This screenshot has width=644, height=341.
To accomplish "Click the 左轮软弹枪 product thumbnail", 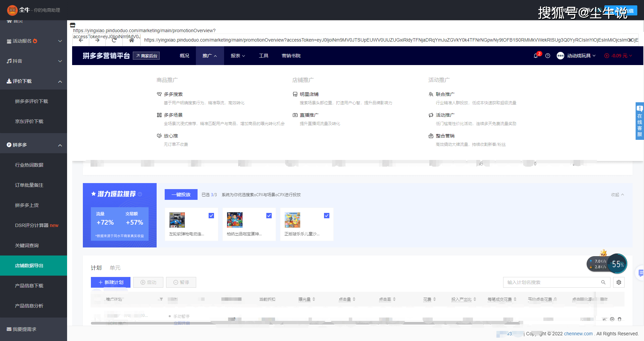I will pos(177,220).
